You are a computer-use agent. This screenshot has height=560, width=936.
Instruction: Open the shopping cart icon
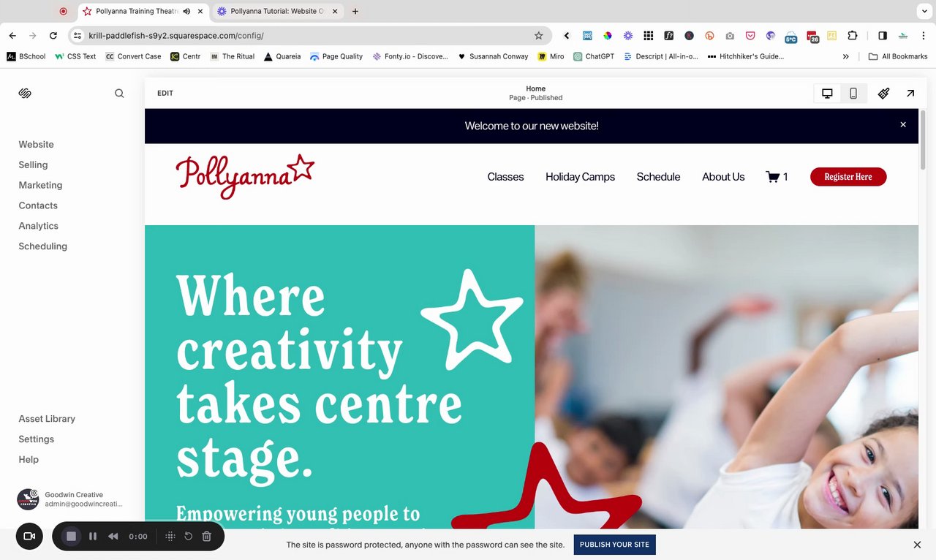click(772, 177)
